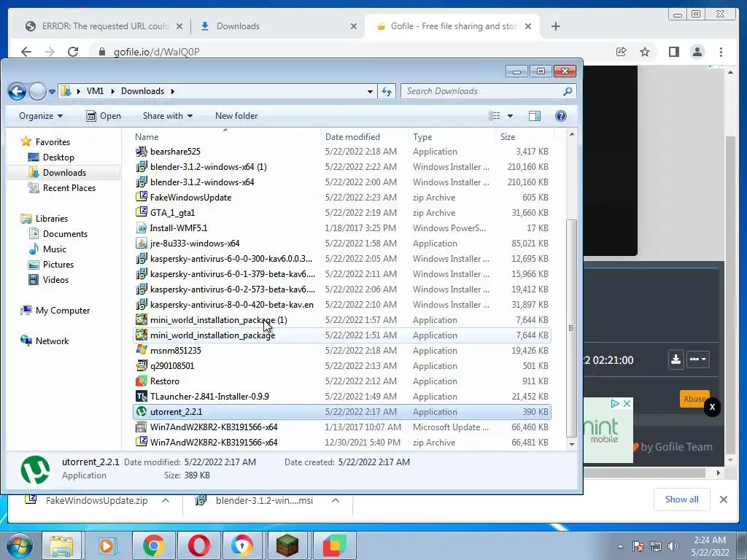
Task: Select blender-3.1.2-windows-x64 (1) installer icon
Action: pos(141,167)
